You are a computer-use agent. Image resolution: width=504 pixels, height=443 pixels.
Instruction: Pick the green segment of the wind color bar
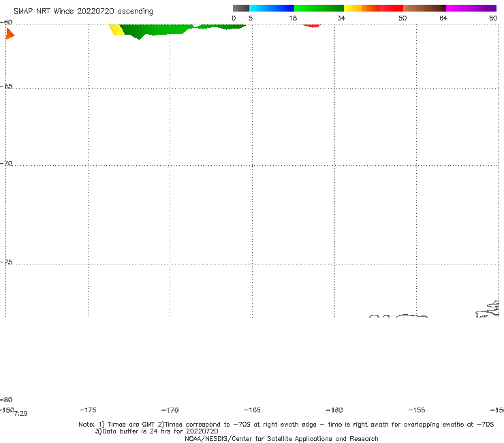pyautogui.click(x=319, y=8)
